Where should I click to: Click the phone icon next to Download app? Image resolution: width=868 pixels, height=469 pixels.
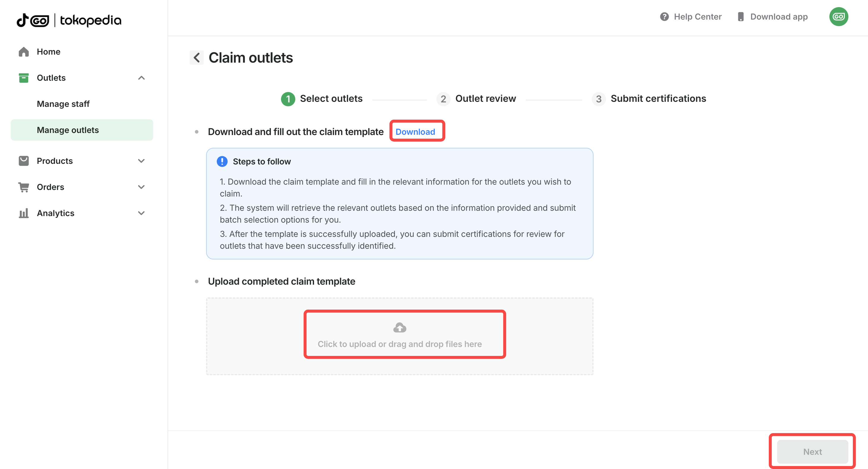(740, 17)
